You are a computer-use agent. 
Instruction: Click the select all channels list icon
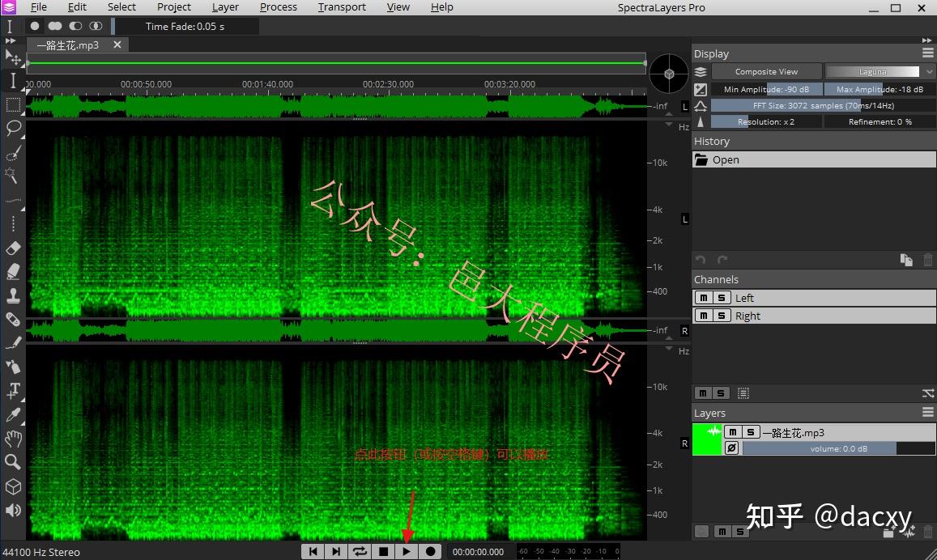coord(743,392)
